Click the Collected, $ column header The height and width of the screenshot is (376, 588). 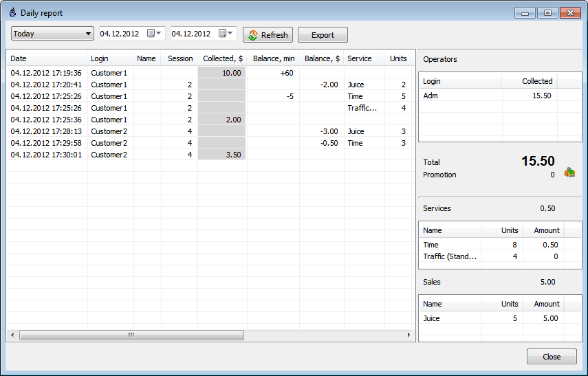pos(222,58)
